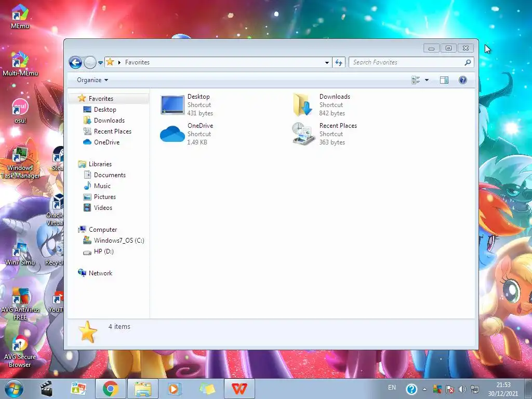Open the view options dropdown arrow
Screen dimensions: 532x399
(x=427, y=80)
